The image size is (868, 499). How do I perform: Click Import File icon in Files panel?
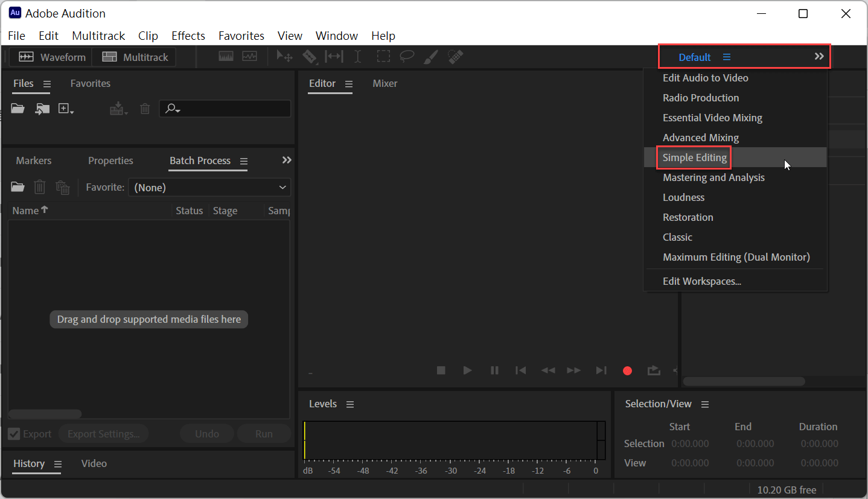(x=42, y=109)
